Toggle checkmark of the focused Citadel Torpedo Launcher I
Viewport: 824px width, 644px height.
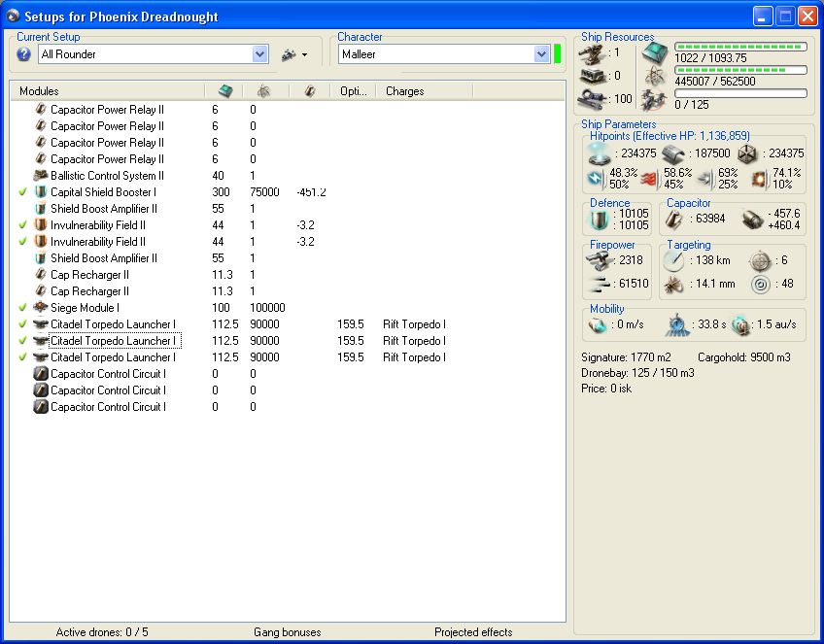pyautogui.click(x=22, y=341)
